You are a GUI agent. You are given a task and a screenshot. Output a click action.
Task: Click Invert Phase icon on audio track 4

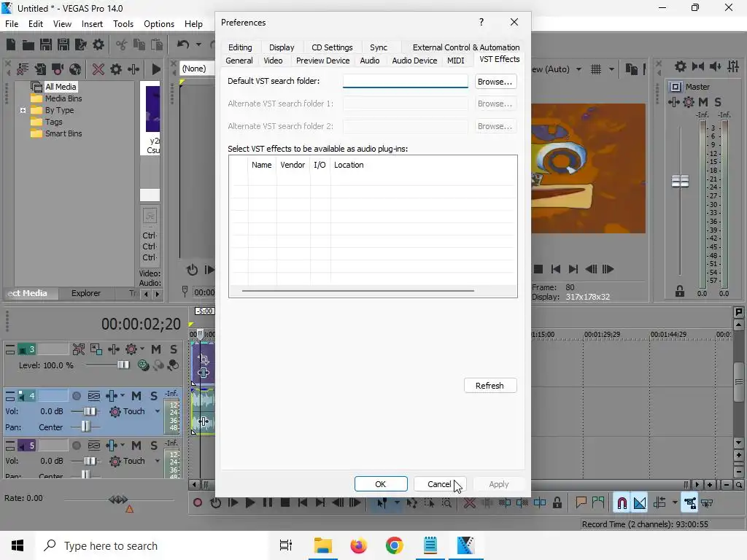click(x=94, y=396)
